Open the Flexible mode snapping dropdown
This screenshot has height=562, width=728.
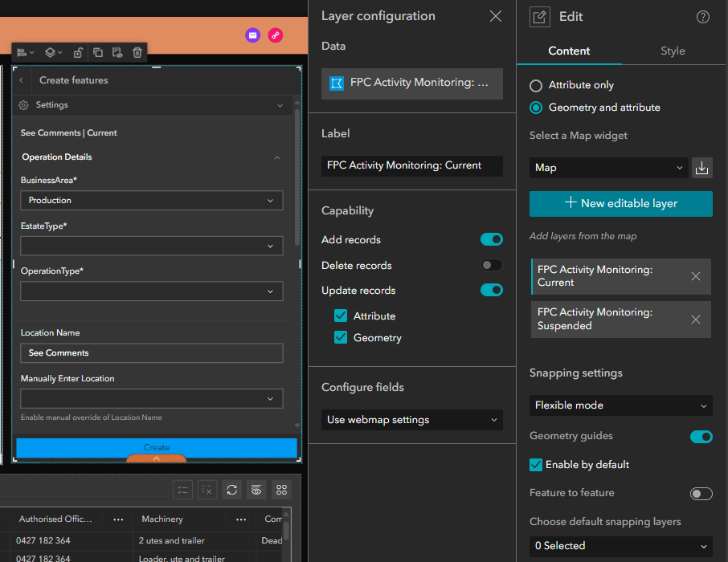click(621, 405)
